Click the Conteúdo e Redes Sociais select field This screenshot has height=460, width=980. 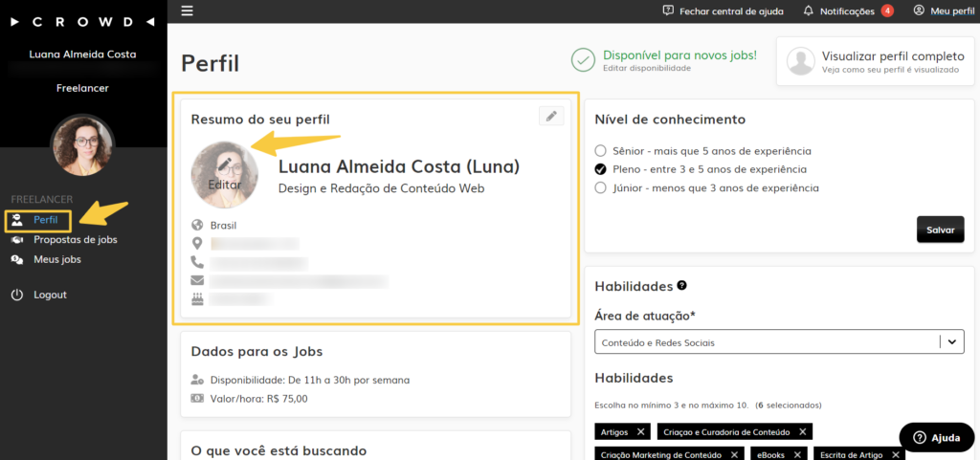[779, 342]
